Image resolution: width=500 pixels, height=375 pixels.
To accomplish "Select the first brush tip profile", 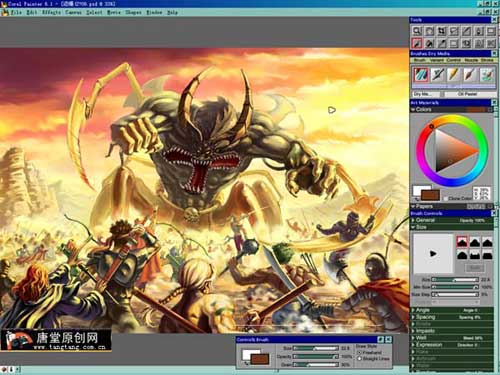I will (462, 242).
